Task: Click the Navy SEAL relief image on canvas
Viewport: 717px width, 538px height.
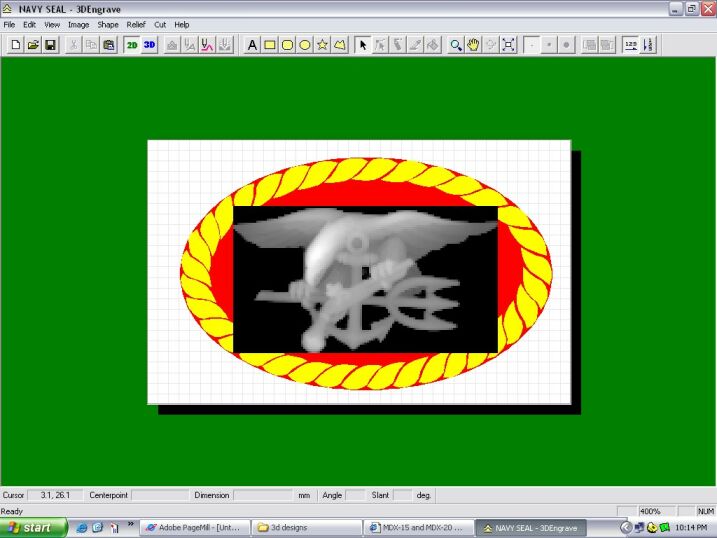Action: pos(365,280)
